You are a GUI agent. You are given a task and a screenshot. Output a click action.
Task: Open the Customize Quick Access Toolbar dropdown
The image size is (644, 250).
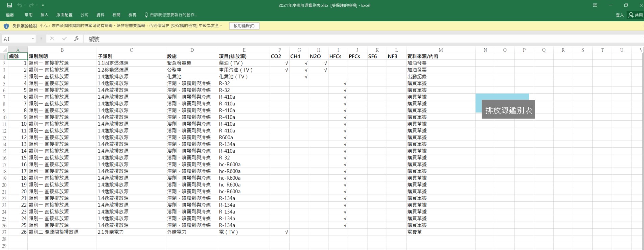click(43, 6)
